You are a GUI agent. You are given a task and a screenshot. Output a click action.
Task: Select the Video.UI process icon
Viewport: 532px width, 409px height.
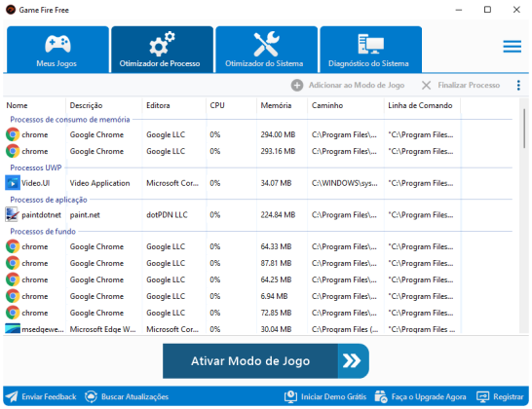tap(13, 183)
